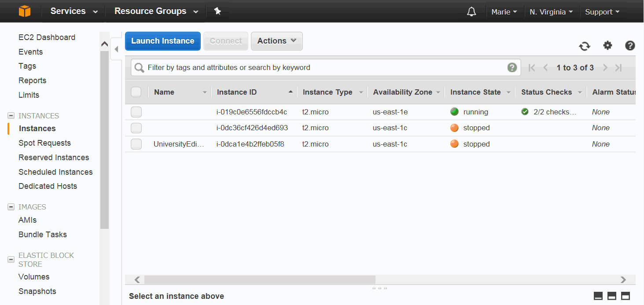The height and width of the screenshot is (305, 644).
Task: Open the Resource Groups menu
Action: click(156, 11)
